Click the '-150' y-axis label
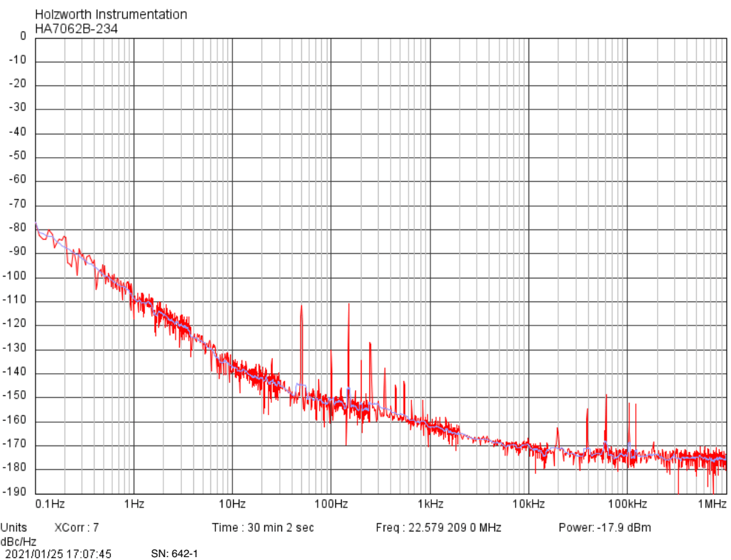Screen dimensions: 731x560 click(x=15, y=395)
